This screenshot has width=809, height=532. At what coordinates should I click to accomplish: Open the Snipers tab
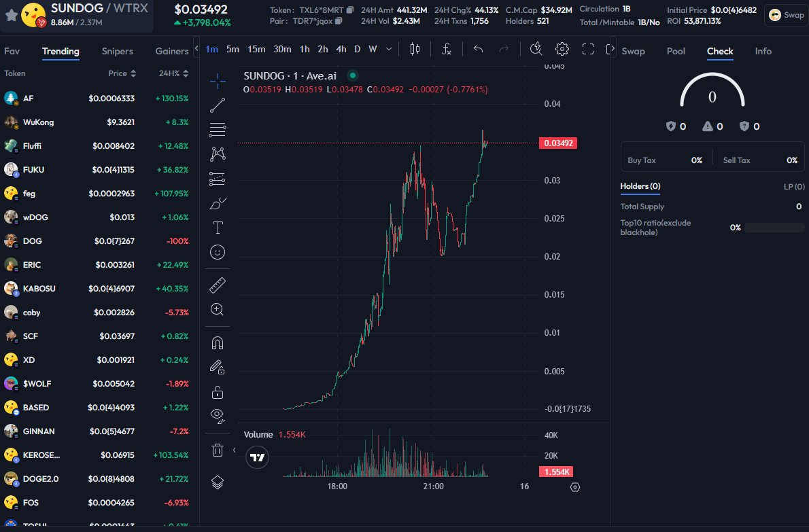coord(117,51)
